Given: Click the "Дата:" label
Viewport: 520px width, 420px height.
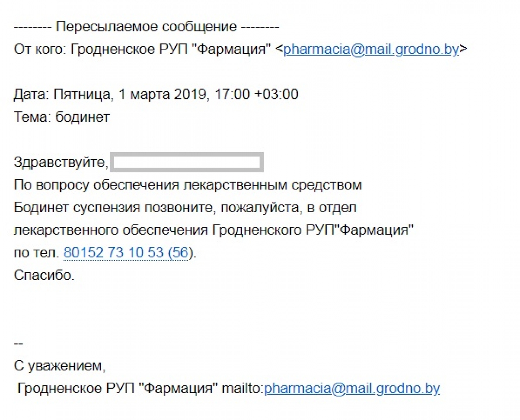Looking at the screenshot, I should pyautogui.click(x=31, y=95).
